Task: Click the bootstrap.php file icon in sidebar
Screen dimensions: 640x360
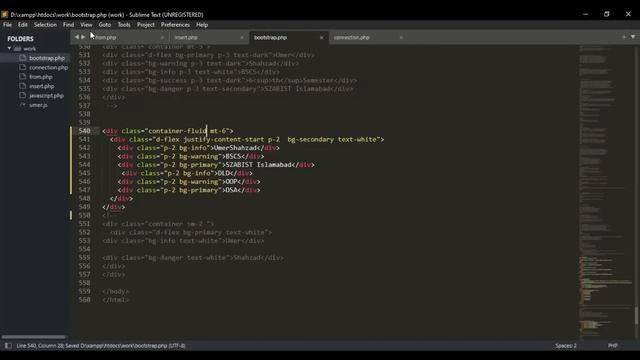Action: point(22,58)
